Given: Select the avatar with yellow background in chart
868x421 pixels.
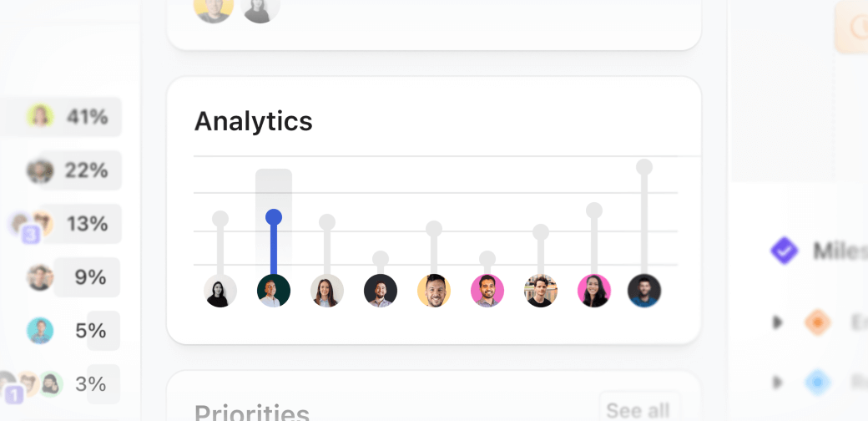Looking at the screenshot, I should pyautogui.click(x=434, y=291).
